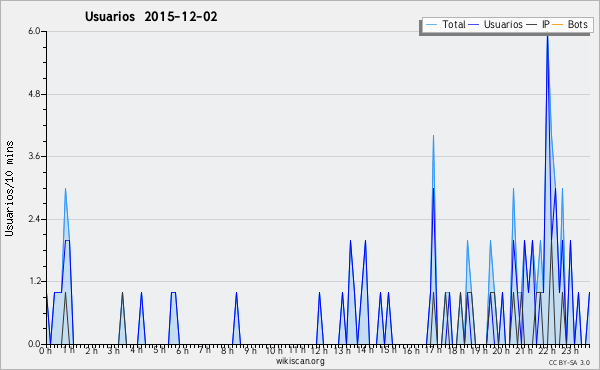Image resolution: width=600 pixels, height=370 pixels.
Task: Click the 12 h mark on the time axis
Action: 319,350
